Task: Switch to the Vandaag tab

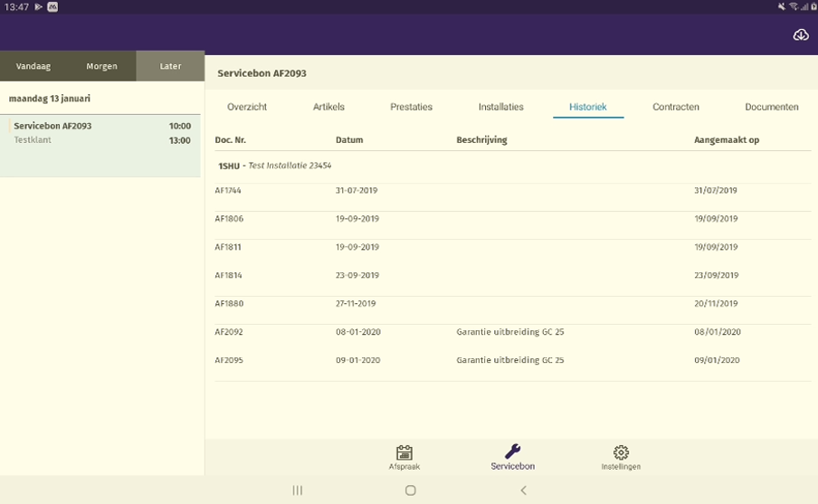Action: pos(33,66)
